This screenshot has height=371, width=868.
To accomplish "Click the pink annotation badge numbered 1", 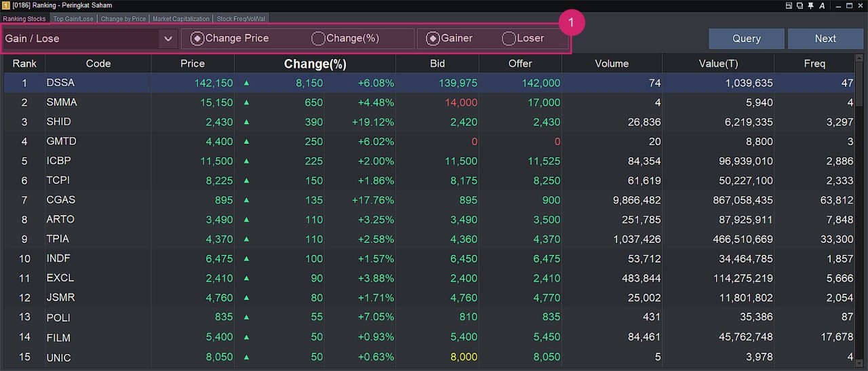I will (571, 23).
